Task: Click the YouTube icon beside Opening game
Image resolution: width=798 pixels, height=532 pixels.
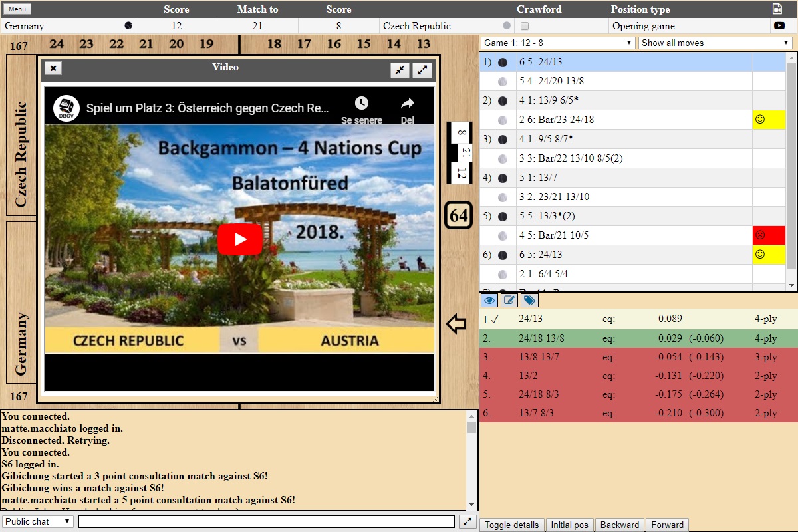Action: [x=778, y=26]
